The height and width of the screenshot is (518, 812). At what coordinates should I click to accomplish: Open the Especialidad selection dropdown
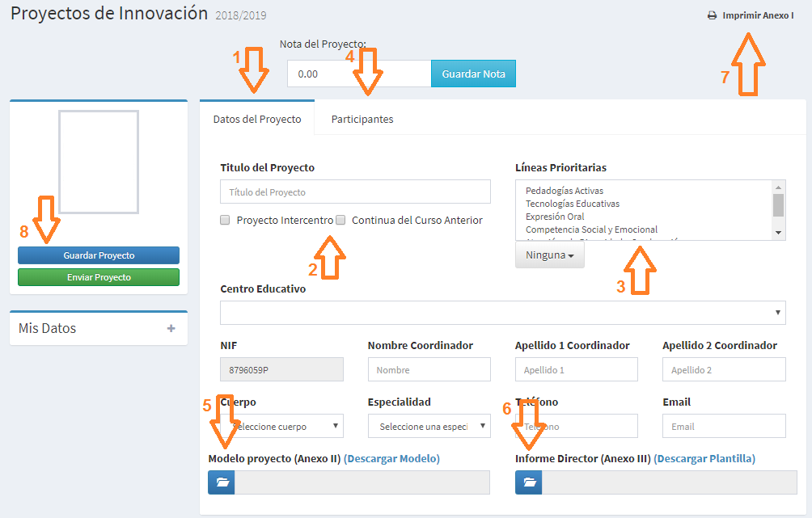coord(429,426)
